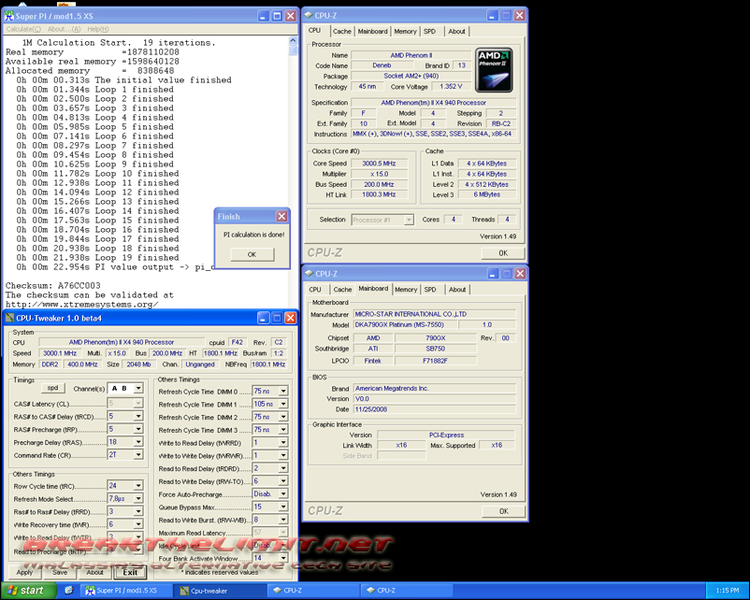Image resolution: width=750 pixels, height=600 pixels.
Task: Click the Super PI title bar icon
Action: (x=9, y=16)
